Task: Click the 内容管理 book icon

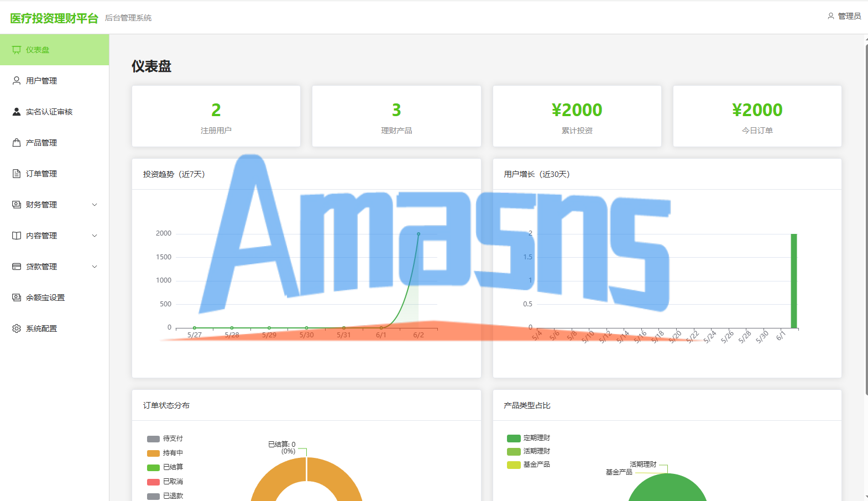Action: click(17, 236)
